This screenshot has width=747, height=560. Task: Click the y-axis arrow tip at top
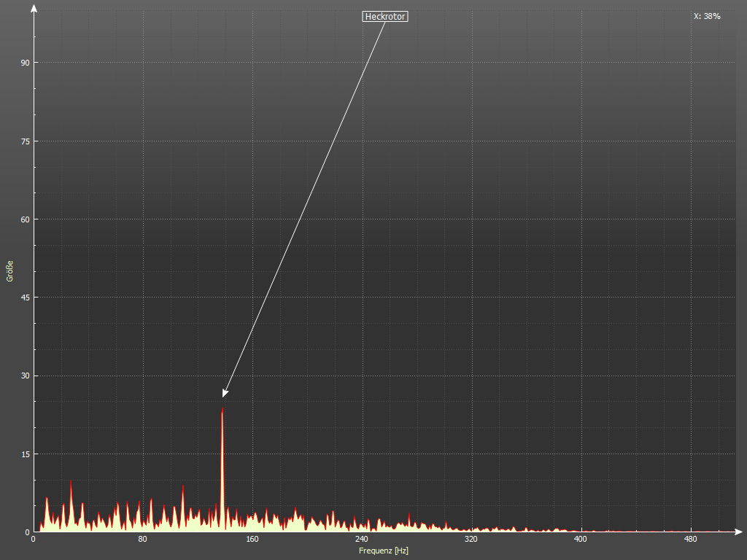click(x=34, y=7)
